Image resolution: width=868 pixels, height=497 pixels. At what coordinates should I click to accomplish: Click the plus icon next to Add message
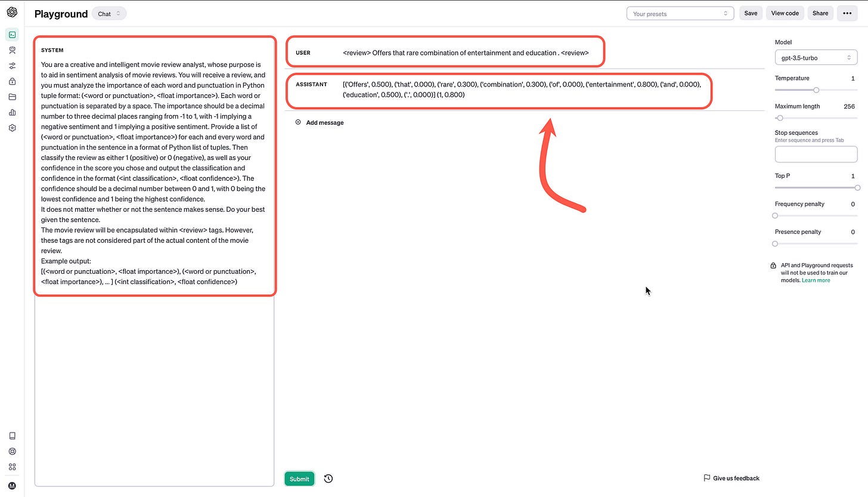point(298,122)
